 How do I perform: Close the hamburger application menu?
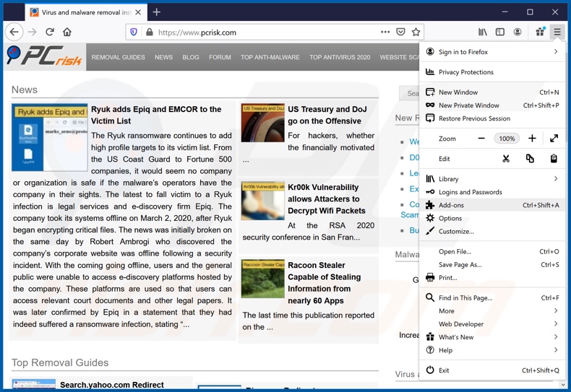click(557, 32)
